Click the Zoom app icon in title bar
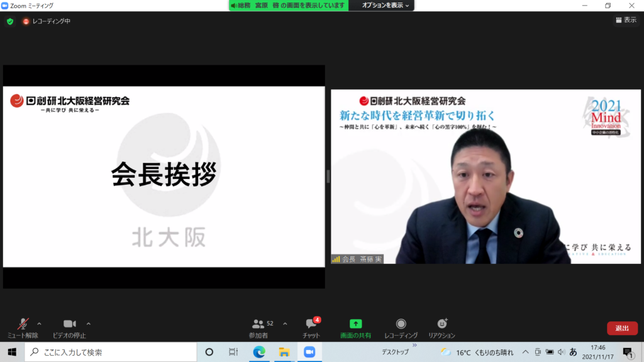This screenshot has width=644, height=362. pyautogui.click(x=4, y=6)
